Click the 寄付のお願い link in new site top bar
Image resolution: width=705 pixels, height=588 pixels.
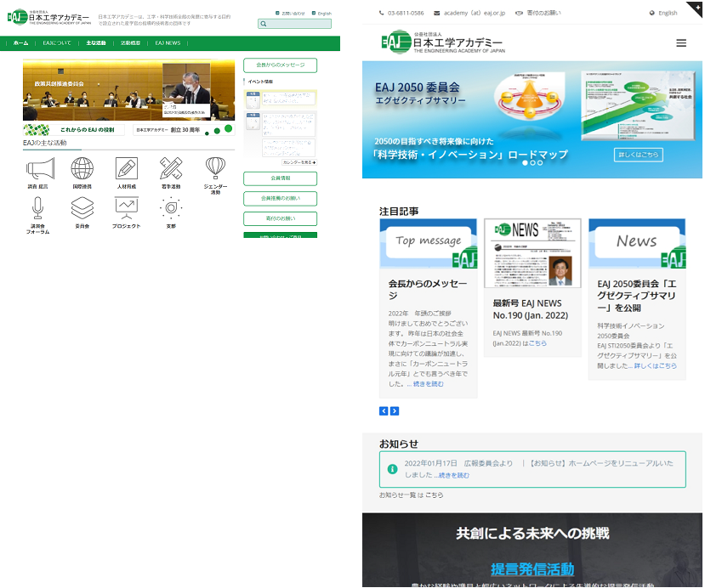[544, 13]
